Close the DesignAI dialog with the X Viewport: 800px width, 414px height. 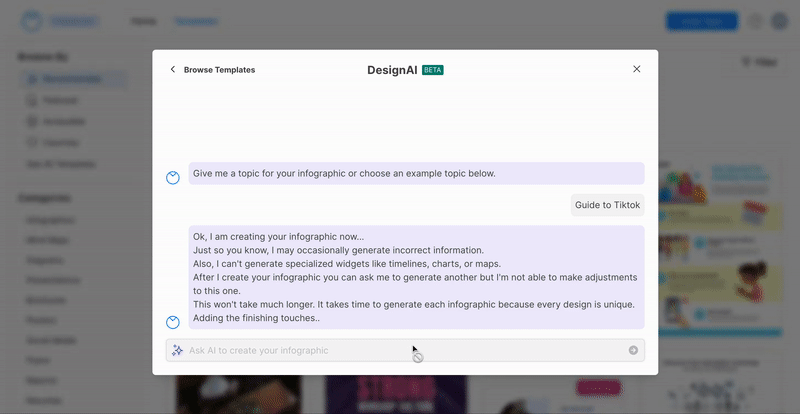click(x=636, y=69)
